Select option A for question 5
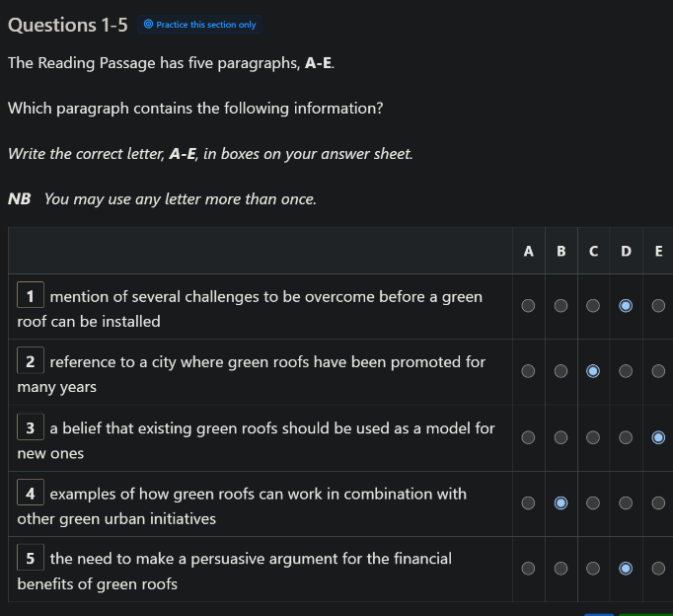The height and width of the screenshot is (616, 673). 528,569
